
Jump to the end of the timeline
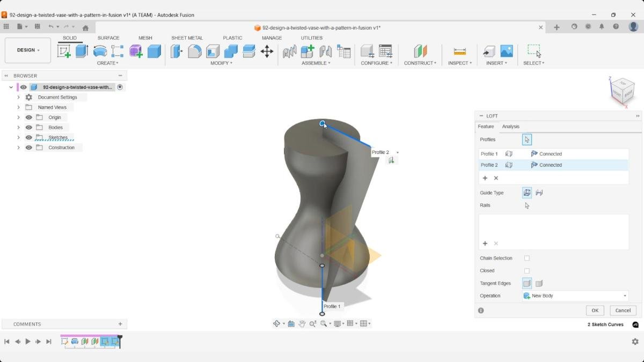tap(49, 342)
